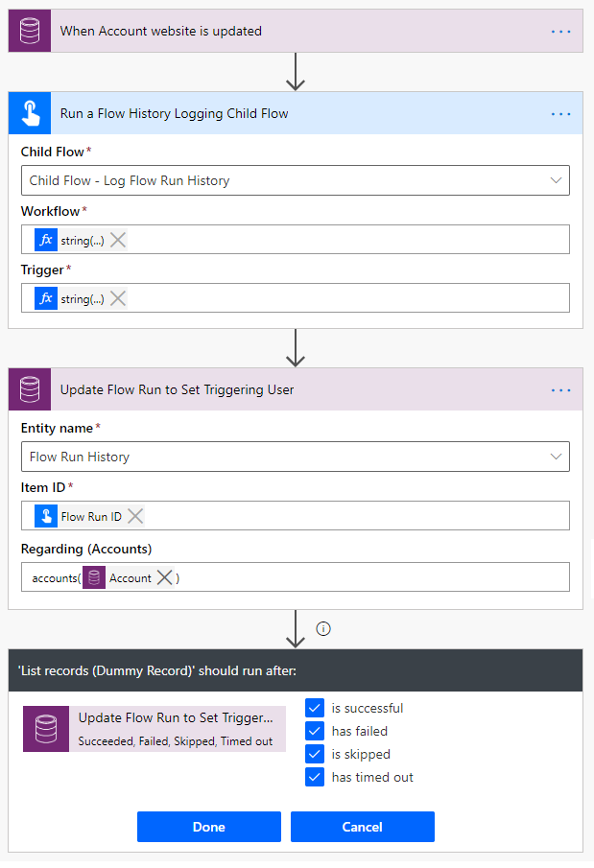Viewport: 594px width, 868px height.
Task: Remove the Flow Run ID token
Action: point(136,516)
